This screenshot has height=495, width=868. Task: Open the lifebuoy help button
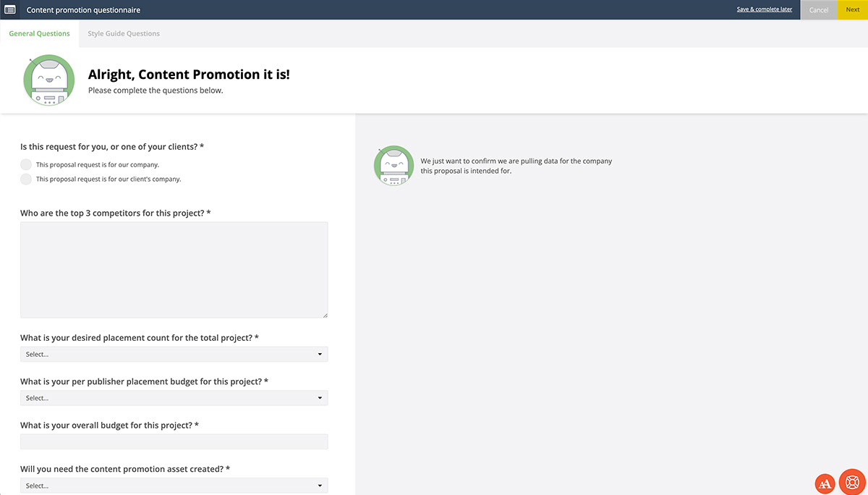click(x=852, y=481)
